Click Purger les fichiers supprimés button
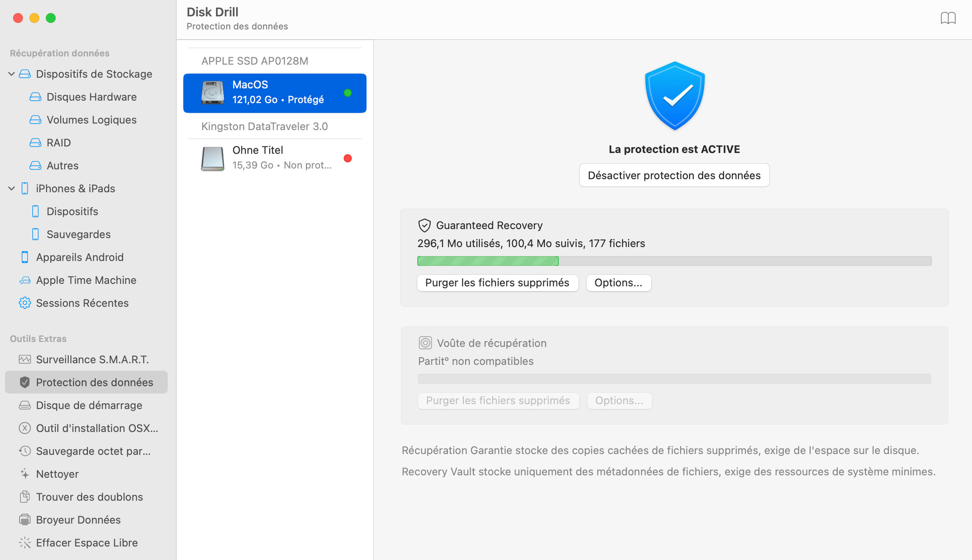Viewport: 972px width, 560px height. [x=497, y=282]
